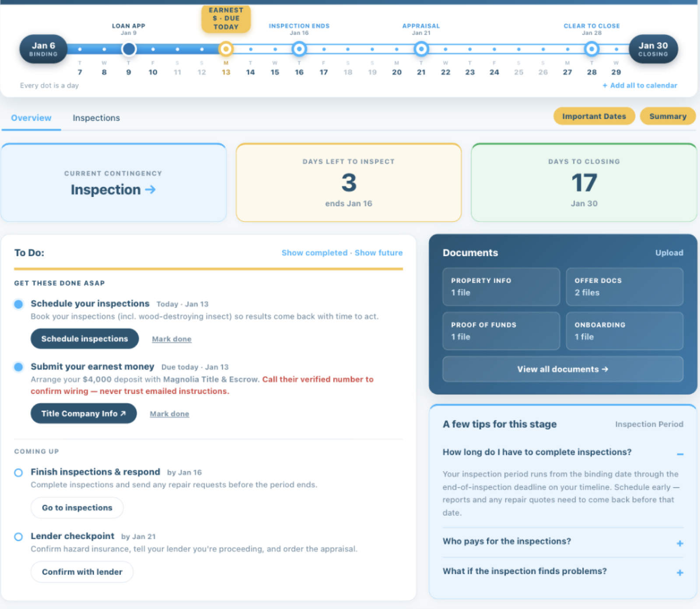Screen dimensions: 700x609
Task: Select the Days Left to Inspect card
Action: pos(349,183)
